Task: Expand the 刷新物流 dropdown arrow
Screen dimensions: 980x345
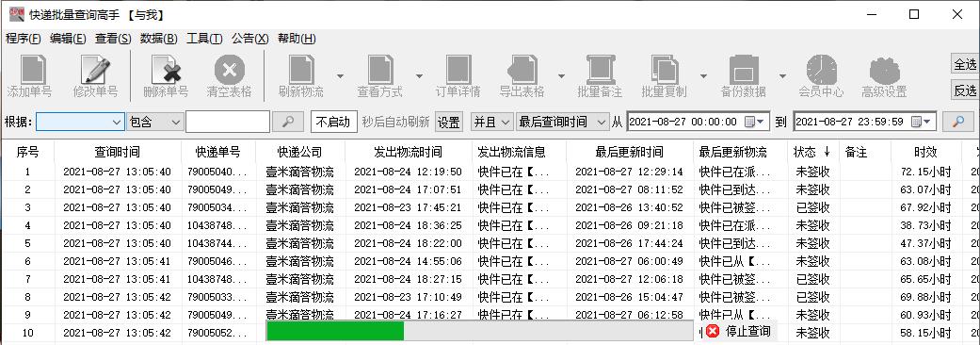Action: [x=341, y=75]
